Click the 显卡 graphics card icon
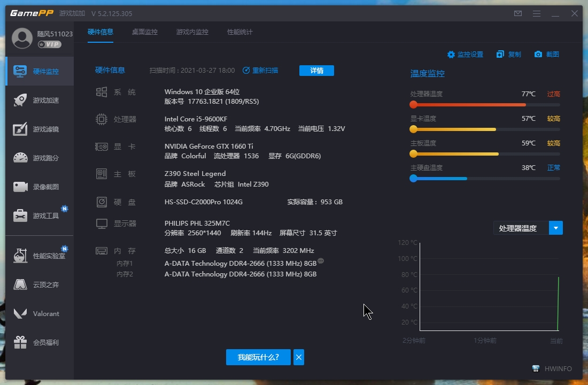The width and height of the screenshot is (588, 385). click(x=101, y=147)
